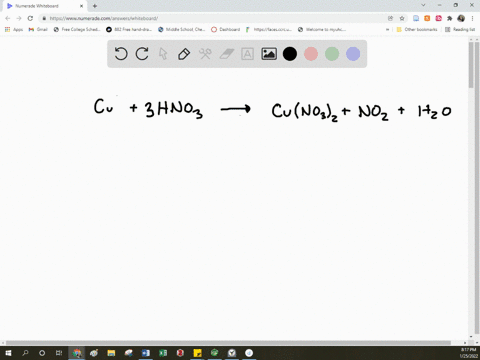This screenshot has width=480, height=360.
Task: Open File Explorer from the taskbar
Action: pyautogui.click(x=111, y=353)
